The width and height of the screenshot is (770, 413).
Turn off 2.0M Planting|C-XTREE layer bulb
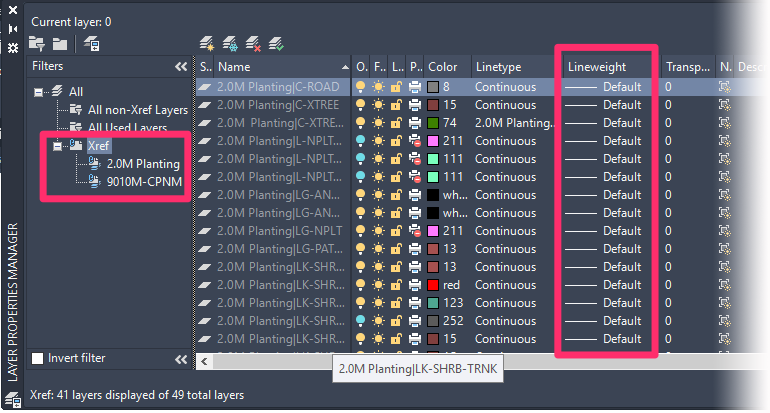[x=360, y=105]
